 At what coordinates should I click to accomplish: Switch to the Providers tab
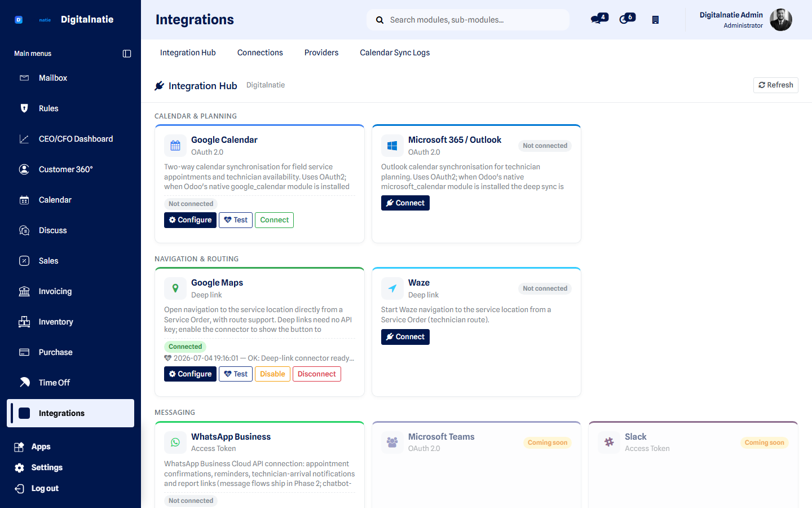321,52
